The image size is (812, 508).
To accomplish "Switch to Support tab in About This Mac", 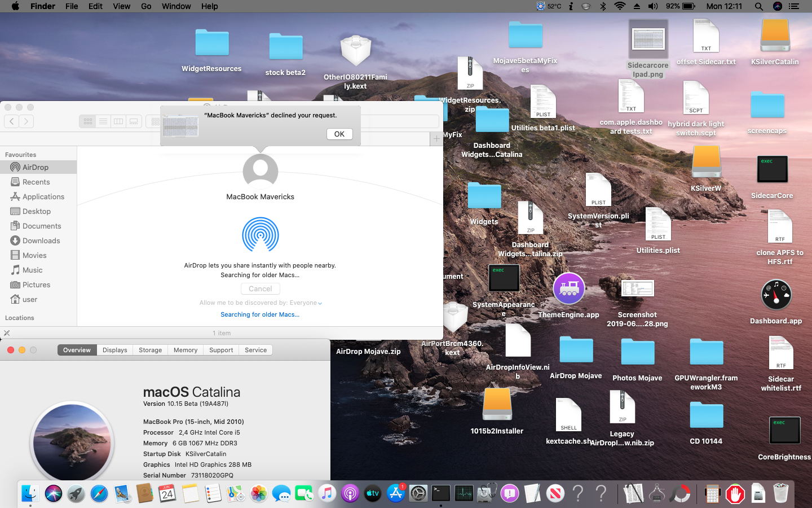I will click(x=221, y=350).
